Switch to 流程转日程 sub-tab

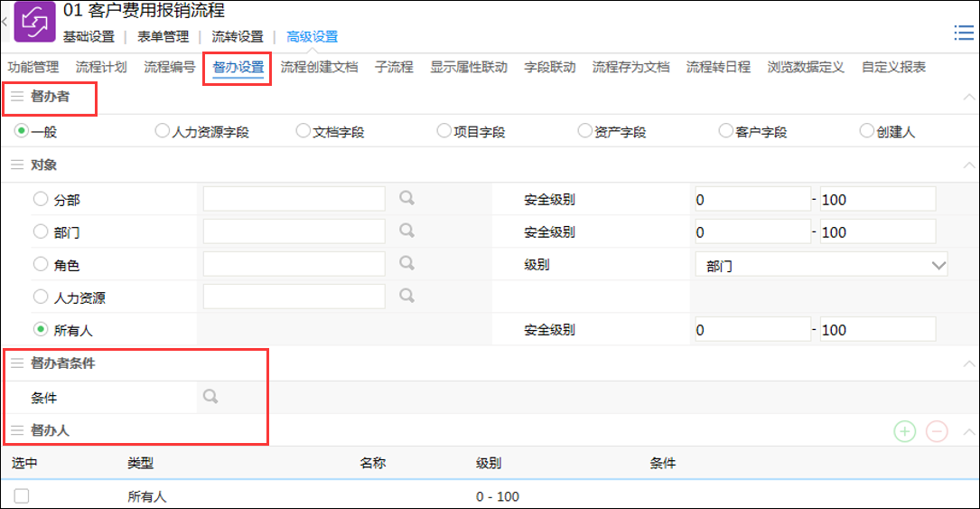pos(718,67)
